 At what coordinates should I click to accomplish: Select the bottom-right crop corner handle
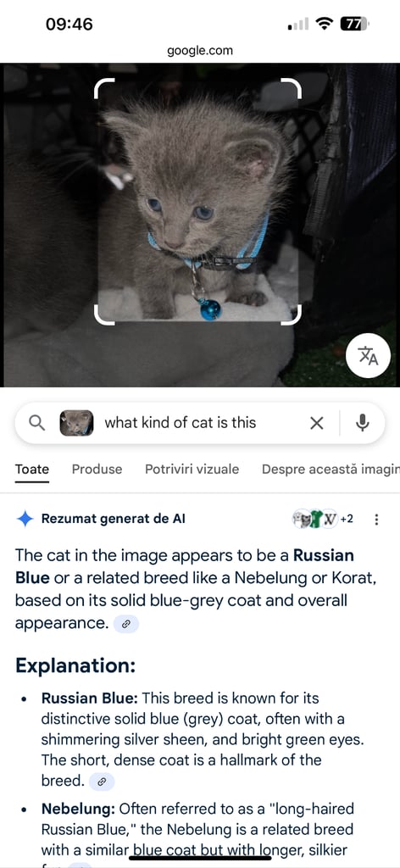pos(292,315)
